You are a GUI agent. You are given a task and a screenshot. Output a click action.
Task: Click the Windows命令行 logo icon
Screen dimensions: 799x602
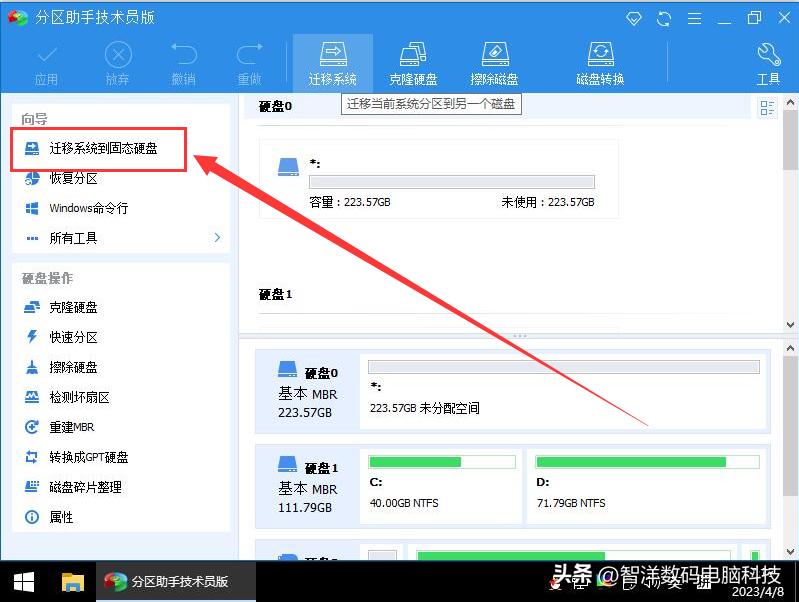32,208
